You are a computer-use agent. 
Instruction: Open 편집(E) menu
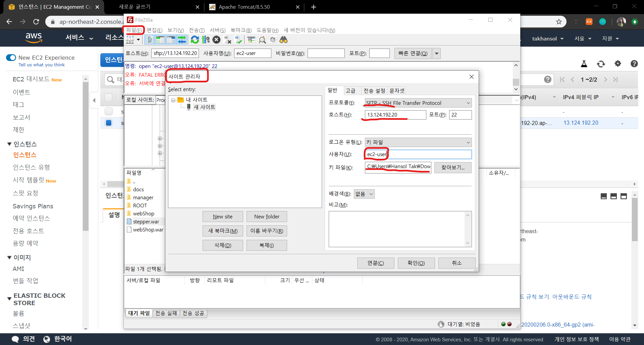tap(155, 30)
